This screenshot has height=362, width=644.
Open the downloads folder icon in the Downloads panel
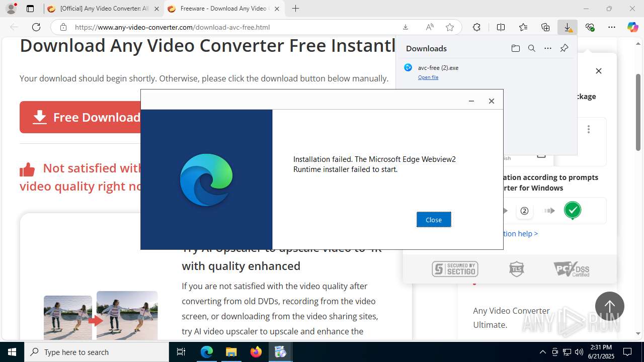tap(515, 48)
